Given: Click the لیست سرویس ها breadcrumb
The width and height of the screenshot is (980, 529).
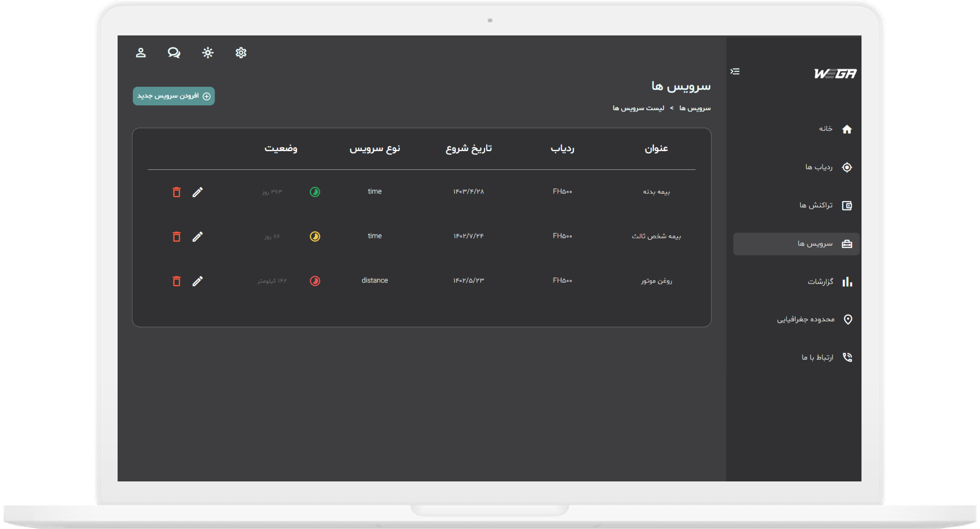Looking at the screenshot, I should coord(638,108).
